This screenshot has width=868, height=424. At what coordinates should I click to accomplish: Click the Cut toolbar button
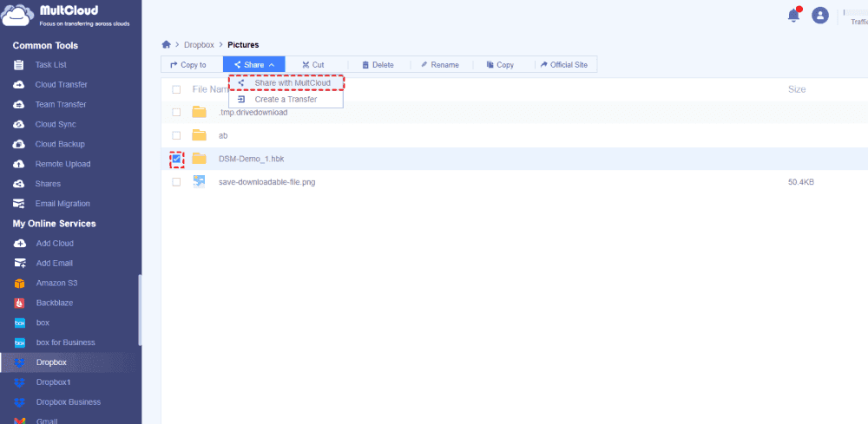(312, 65)
